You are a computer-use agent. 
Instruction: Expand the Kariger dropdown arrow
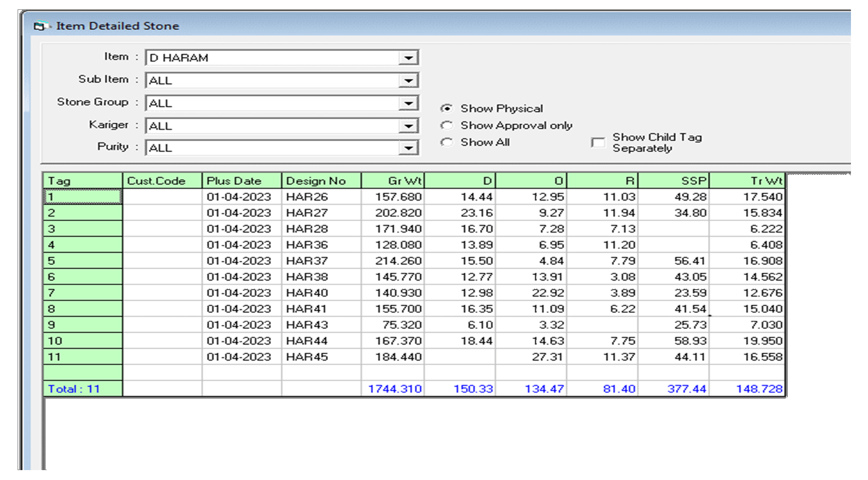click(408, 126)
